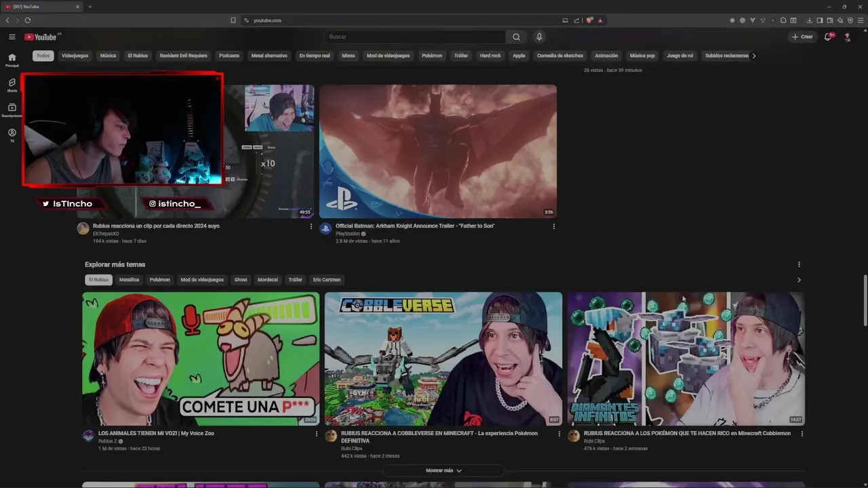Click the YouTube logo
This screenshot has height=488, width=868.
pyautogui.click(x=41, y=37)
